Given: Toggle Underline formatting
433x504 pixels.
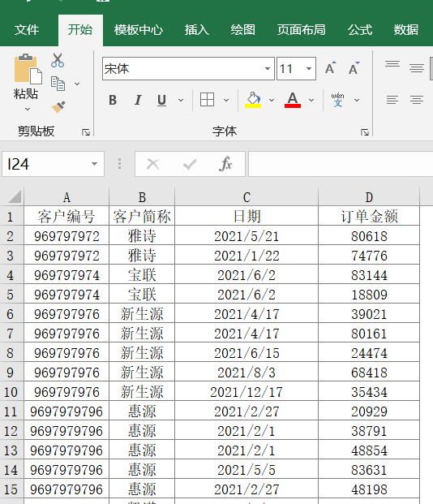Looking at the screenshot, I should [x=161, y=100].
